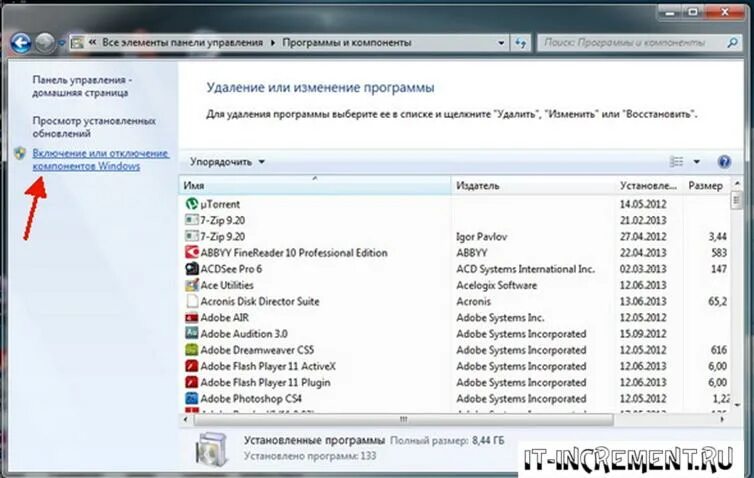
Task: Click the vertical scrollbar thumb
Action: (x=736, y=200)
